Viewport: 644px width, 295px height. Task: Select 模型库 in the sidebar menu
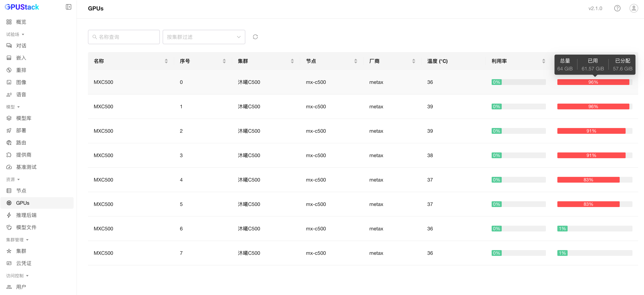click(23, 118)
